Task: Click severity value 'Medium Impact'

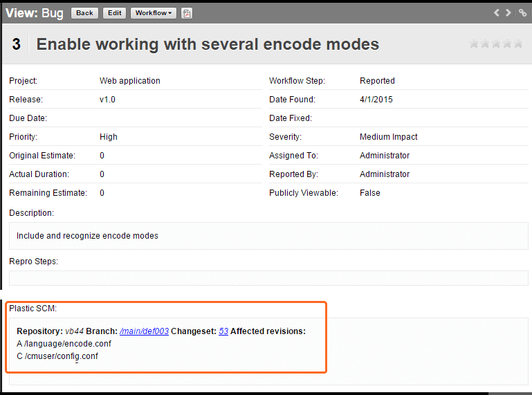Action: click(x=389, y=137)
